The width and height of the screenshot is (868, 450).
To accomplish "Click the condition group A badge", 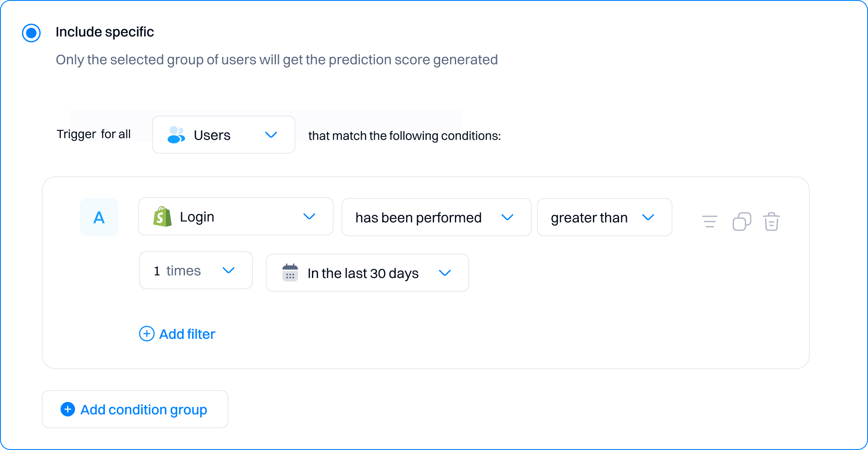I will pyautogui.click(x=99, y=217).
